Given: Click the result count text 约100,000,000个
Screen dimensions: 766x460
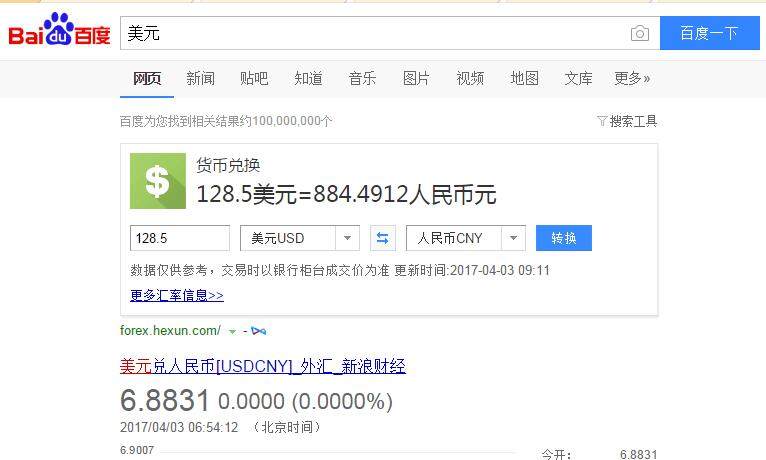Looking at the screenshot, I should point(286,121).
